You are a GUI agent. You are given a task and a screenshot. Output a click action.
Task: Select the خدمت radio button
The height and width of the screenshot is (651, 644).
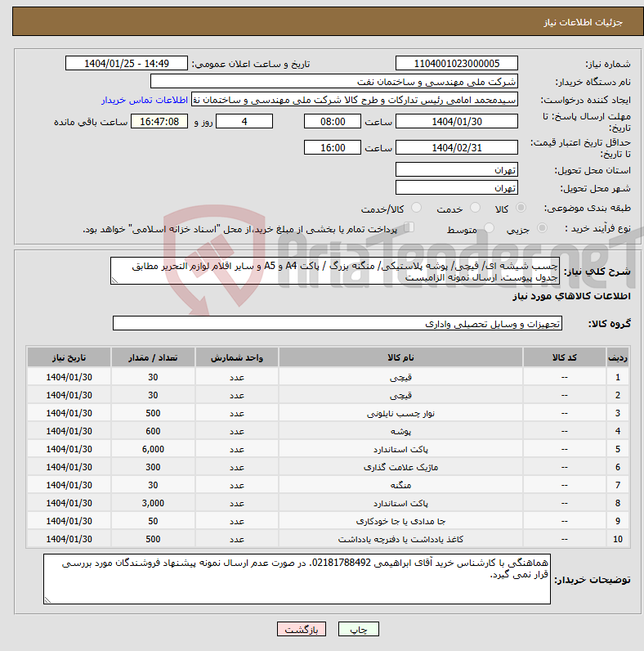point(475,208)
